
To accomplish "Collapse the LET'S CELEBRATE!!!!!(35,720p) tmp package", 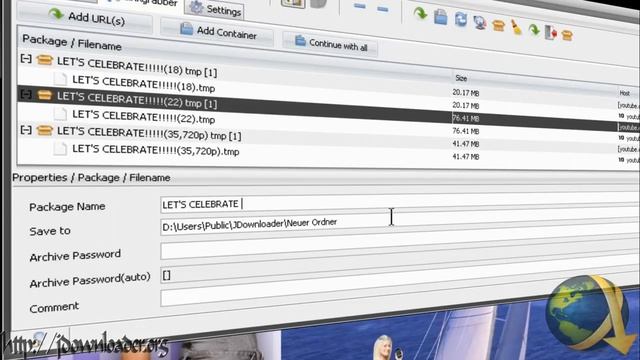I will [26, 130].
